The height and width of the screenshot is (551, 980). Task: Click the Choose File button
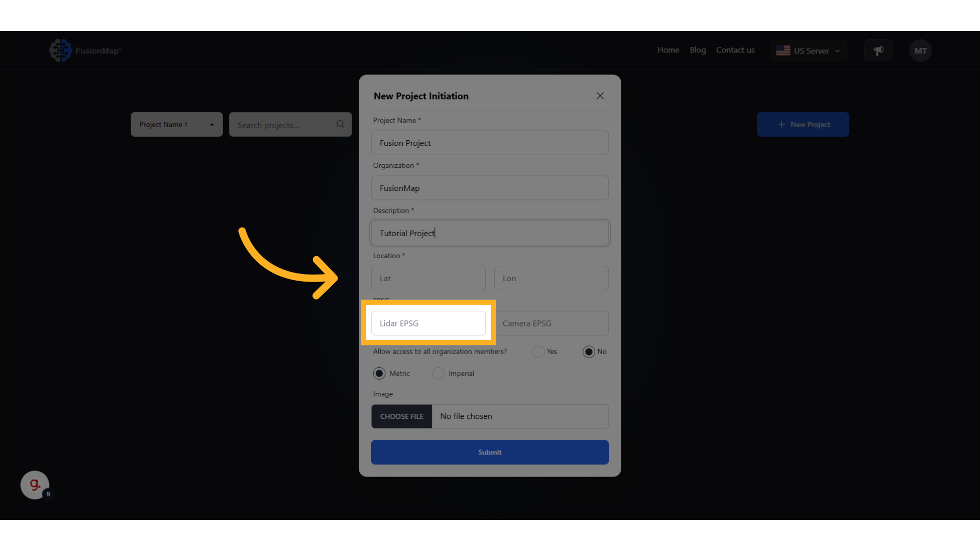(402, 416)
